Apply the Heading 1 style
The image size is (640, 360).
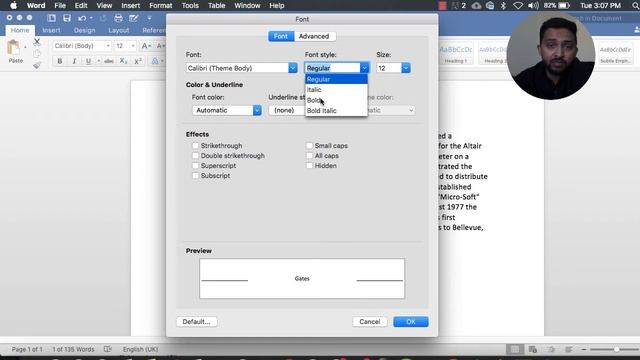pyautogui.click(x=456, y=53)
